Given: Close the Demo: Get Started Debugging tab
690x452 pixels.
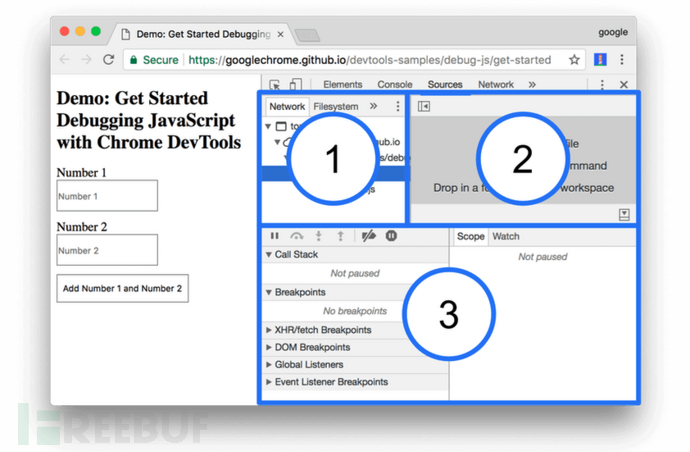Looking at the screenshot, I should pos(280,34).
